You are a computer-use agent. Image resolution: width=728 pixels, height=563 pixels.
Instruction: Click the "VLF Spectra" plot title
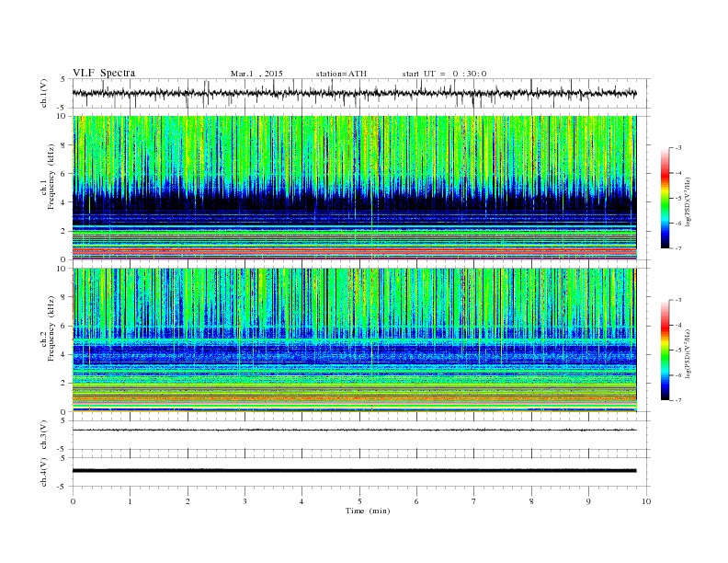pos(104,73)
